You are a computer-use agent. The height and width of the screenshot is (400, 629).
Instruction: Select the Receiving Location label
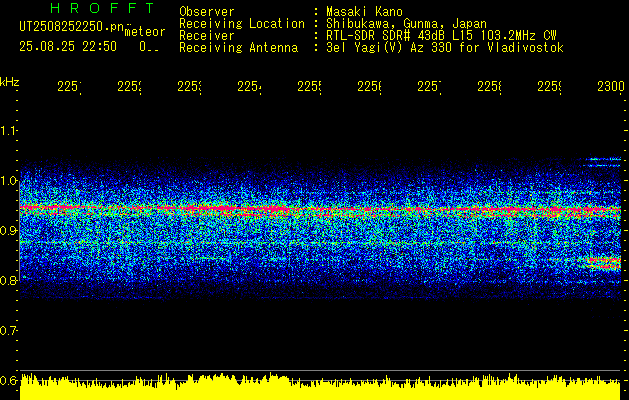242,24
